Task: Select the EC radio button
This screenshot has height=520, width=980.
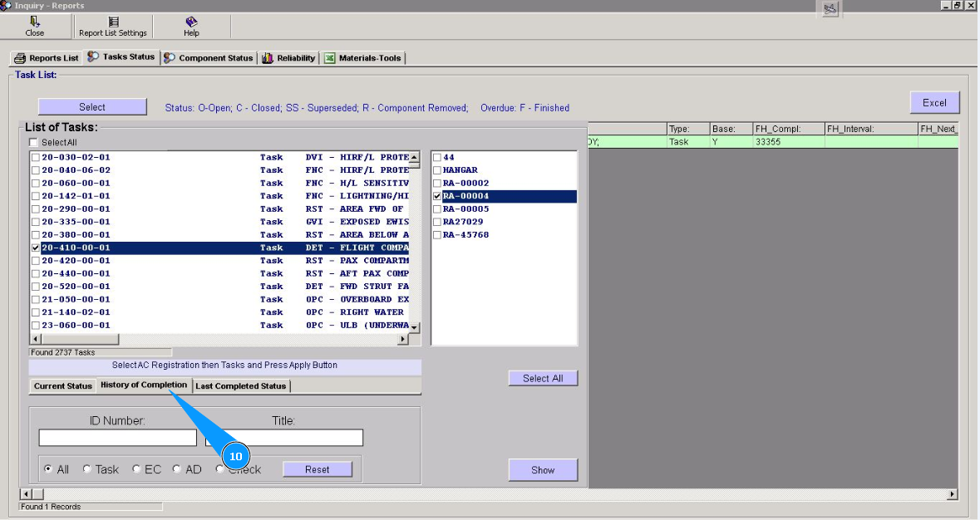Action: pos(137,469)
